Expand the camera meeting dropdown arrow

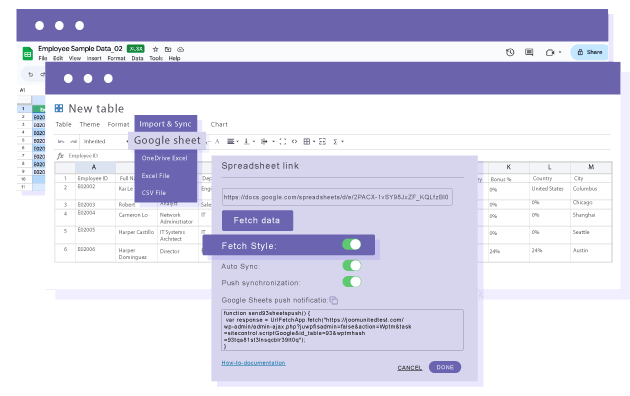point(560,52)
